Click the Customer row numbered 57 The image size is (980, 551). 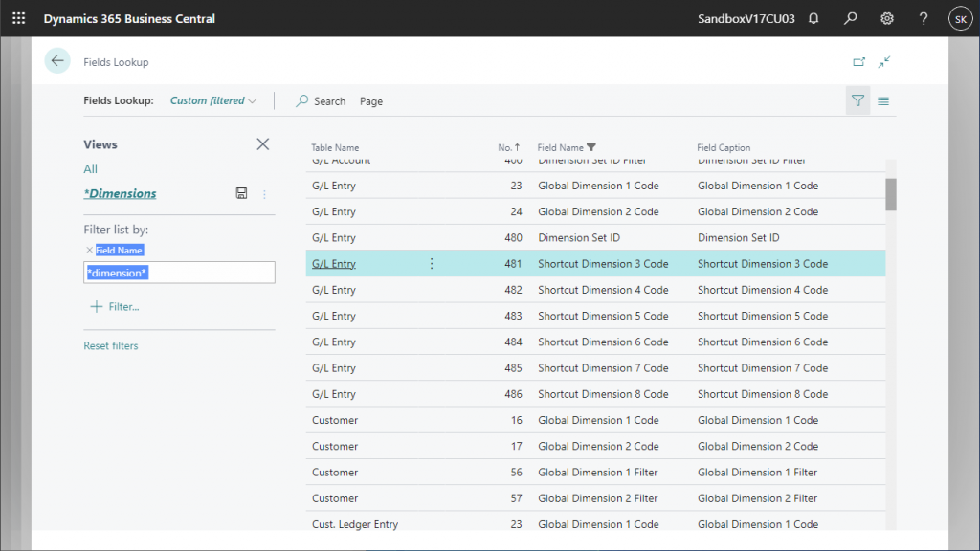click(595, 498)
